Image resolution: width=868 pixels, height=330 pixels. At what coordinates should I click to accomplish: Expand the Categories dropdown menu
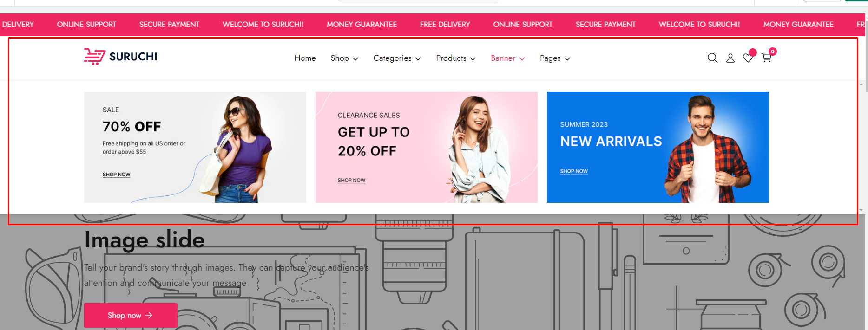(x=397, y=58)
